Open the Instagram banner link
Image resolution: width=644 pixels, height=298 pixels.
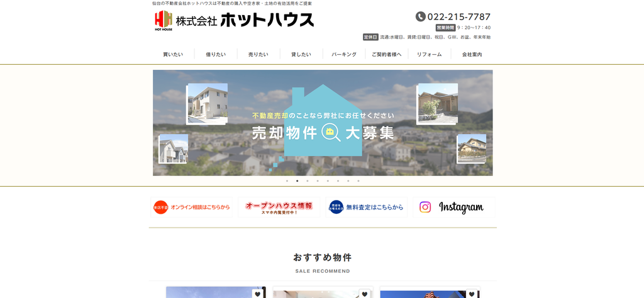click(454, 207)
